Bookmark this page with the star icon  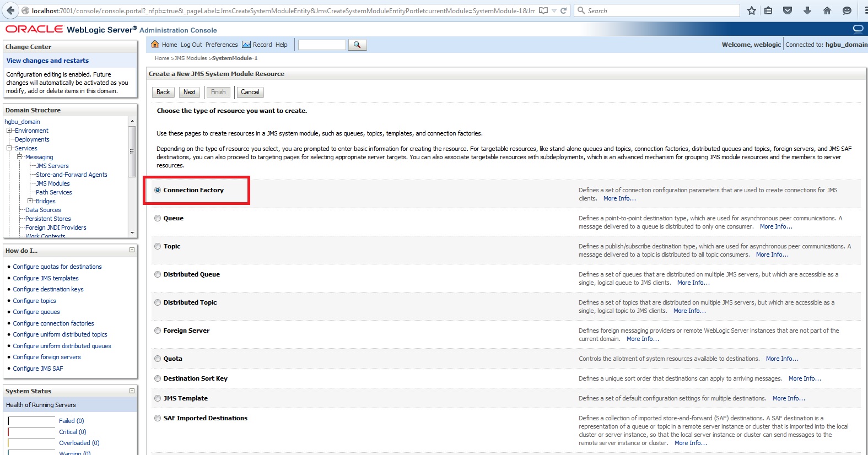coord(752,10)
